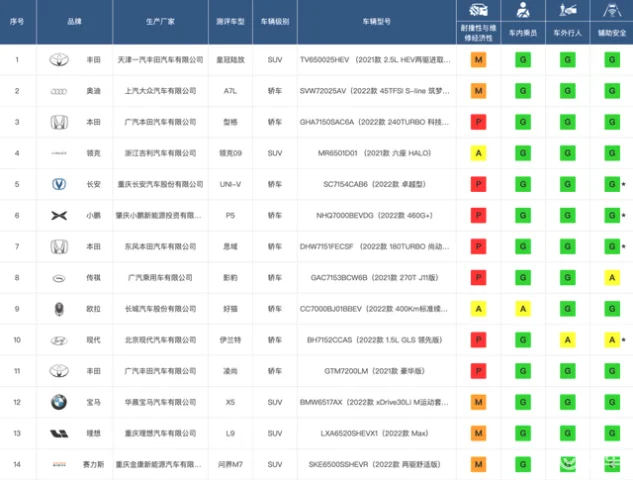Select the orange M rating for L9
Image resolution: width=633 pixels, height=480 pixels.
[x=478, y=433]
